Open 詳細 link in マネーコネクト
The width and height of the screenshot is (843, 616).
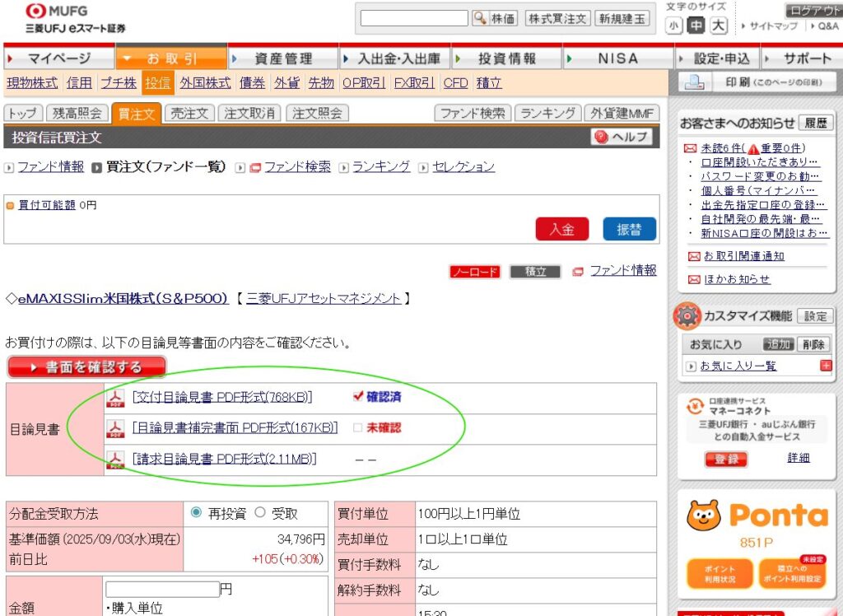[799, 458]
